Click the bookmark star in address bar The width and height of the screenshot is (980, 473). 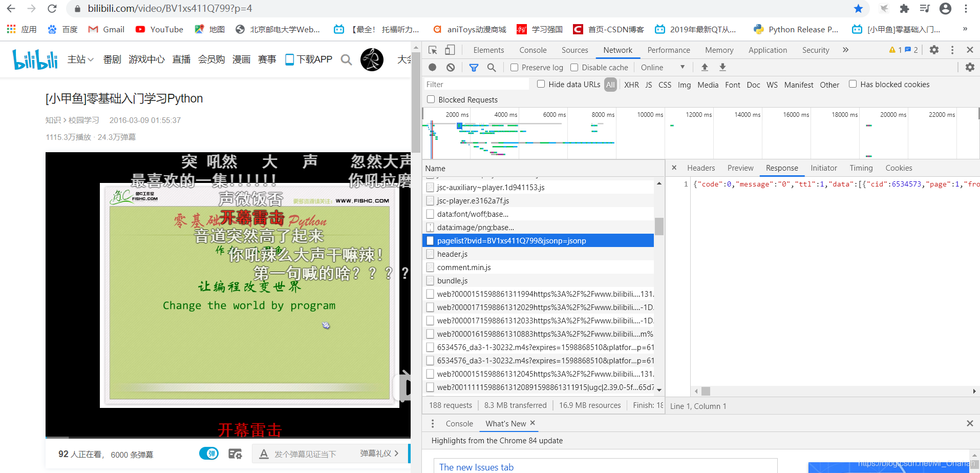pos(859,9)
